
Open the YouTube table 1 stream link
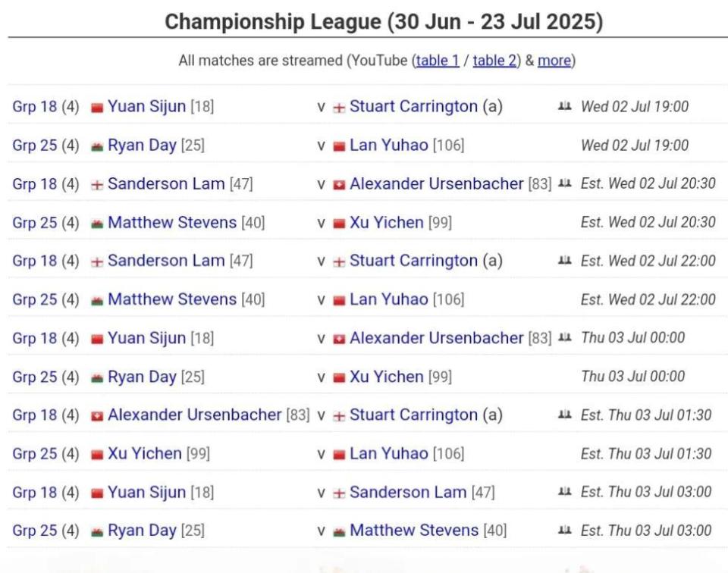438,61
